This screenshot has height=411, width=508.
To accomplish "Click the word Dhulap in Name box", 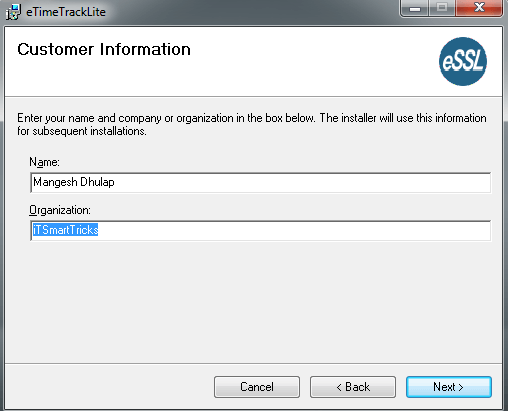I will coord(97,182).
